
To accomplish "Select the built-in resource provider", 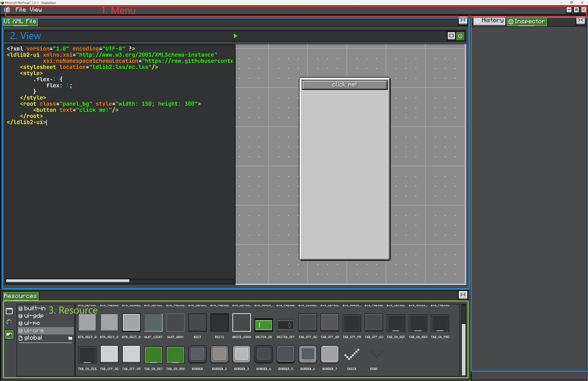I will pyautogui.click(x=46, y=308).
